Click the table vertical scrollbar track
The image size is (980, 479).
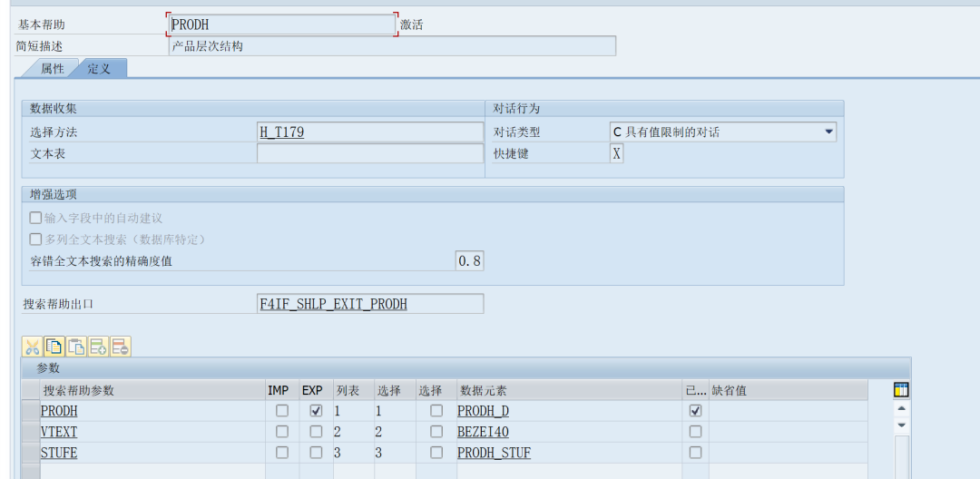click(x=901, y=456)
